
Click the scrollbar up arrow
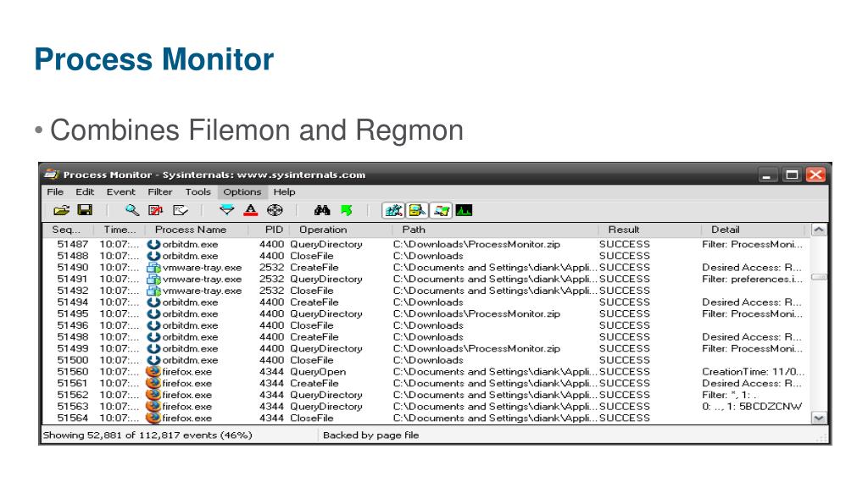click(819, 230)
